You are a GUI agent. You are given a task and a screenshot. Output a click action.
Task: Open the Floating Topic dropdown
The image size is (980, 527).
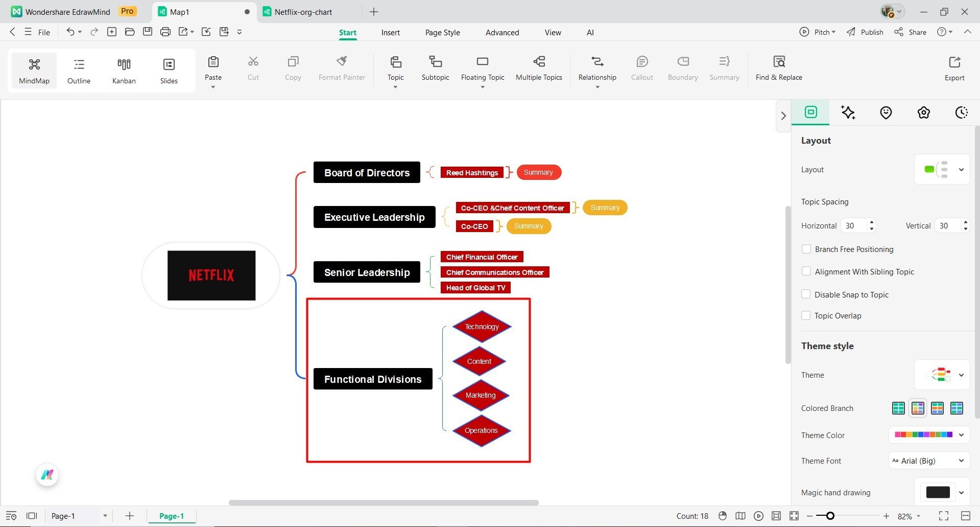click(483, 87)
